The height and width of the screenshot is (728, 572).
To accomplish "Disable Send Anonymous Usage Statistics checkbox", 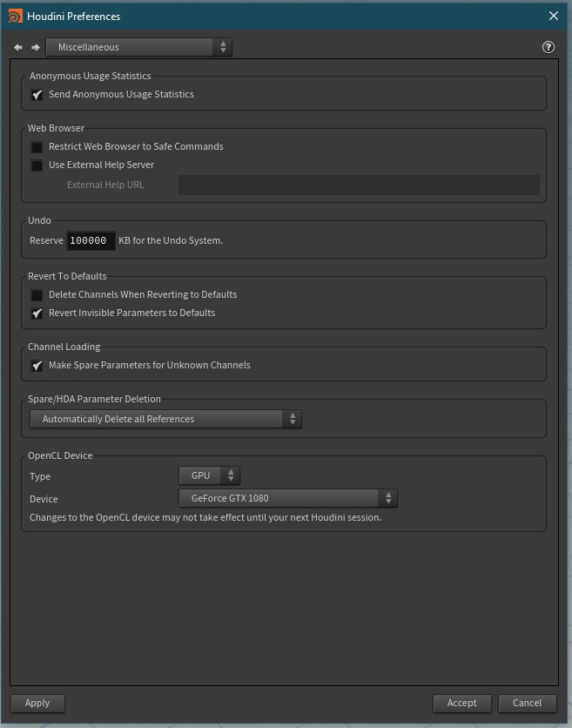I will [x=37, y=95].
